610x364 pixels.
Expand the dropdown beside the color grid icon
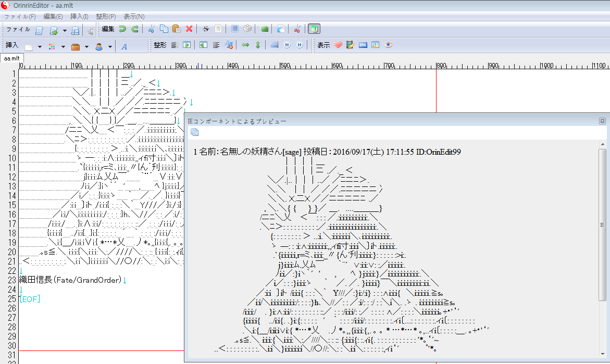(63, 46)
